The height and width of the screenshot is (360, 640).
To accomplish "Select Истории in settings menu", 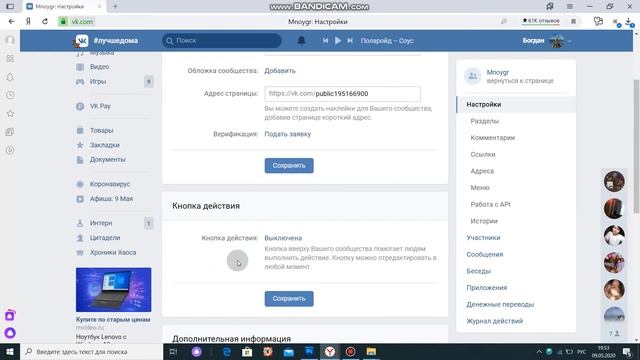I will 484,221.
